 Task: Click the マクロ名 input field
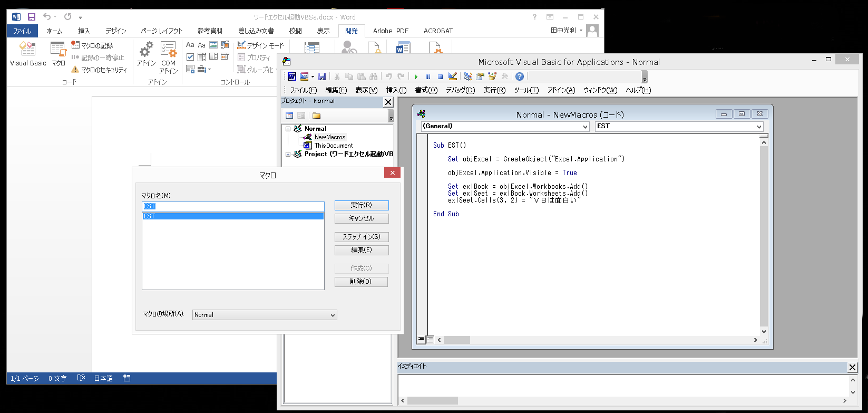pyautogui.click(x=233, y=206)
